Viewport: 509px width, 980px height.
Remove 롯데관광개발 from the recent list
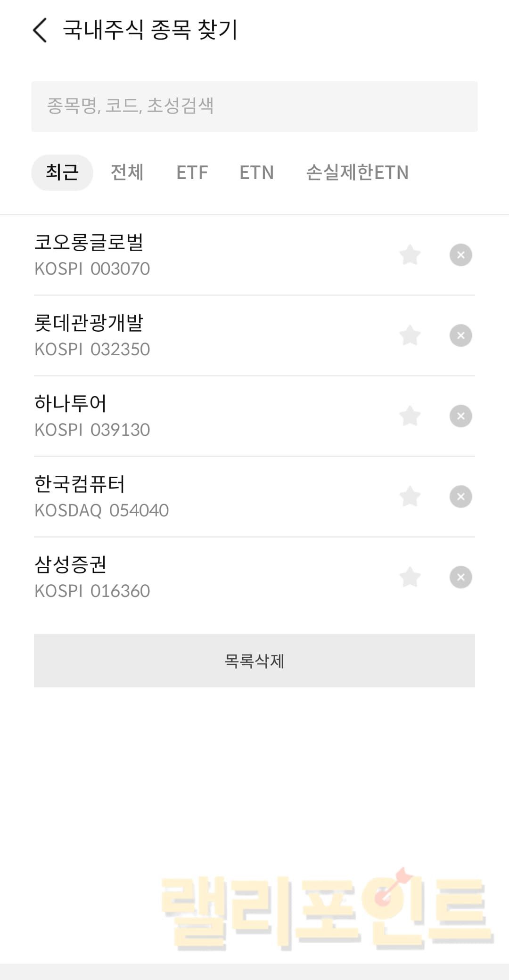pos(460,335)
